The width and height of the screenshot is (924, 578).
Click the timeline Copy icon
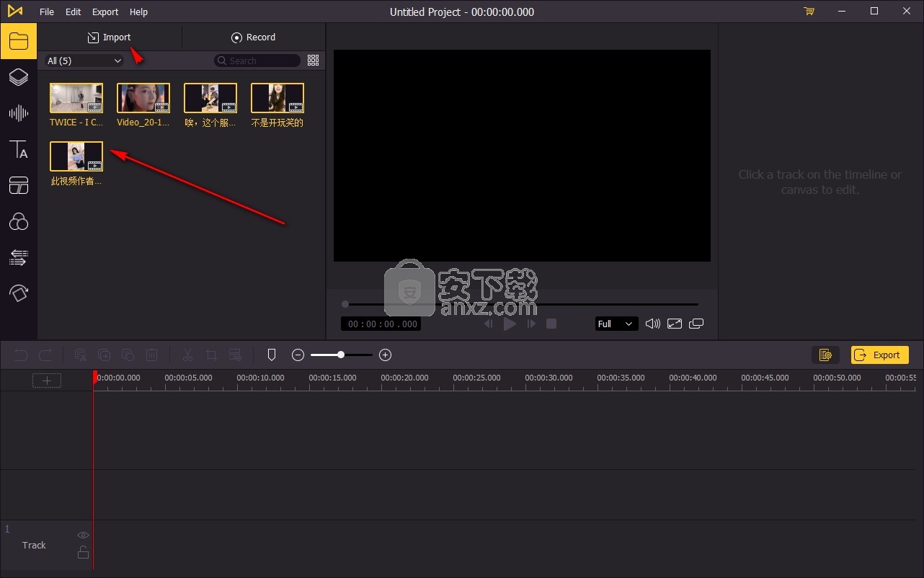tap(104, 355)
